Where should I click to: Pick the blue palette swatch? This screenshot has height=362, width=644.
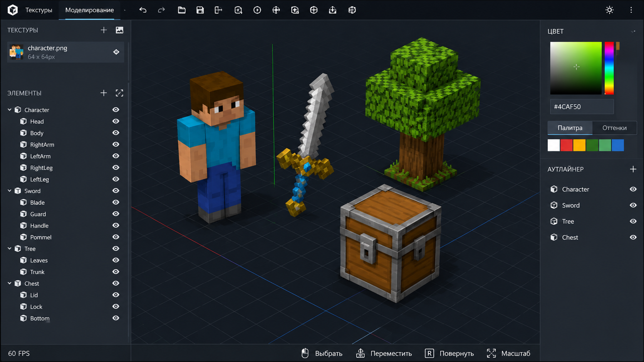pos(618,145)
